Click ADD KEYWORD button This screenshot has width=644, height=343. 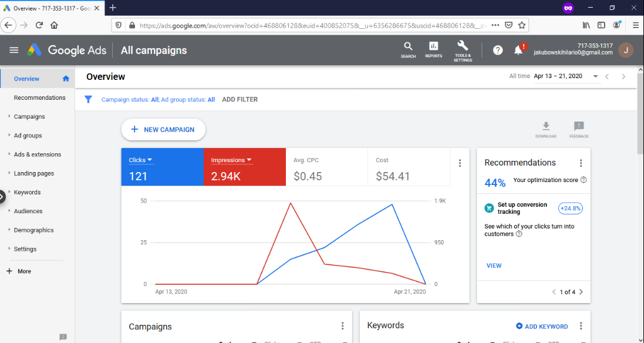pyautogui.click(x=542, y=326)
